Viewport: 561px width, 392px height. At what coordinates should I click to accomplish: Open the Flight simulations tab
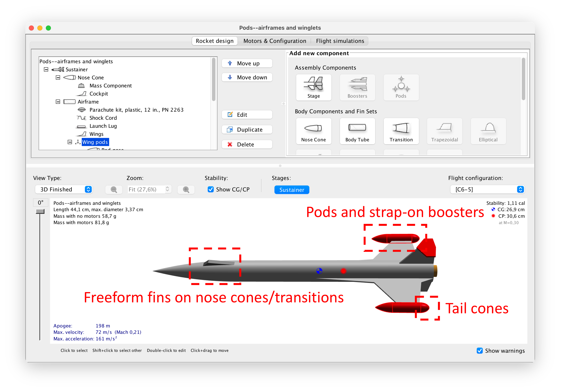click(340, 41)
